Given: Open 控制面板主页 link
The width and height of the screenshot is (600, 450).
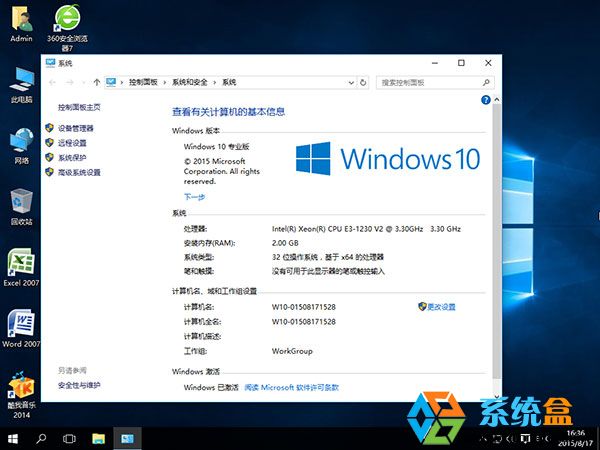Looking at the screenshot, I should click(x=79, y=108).
